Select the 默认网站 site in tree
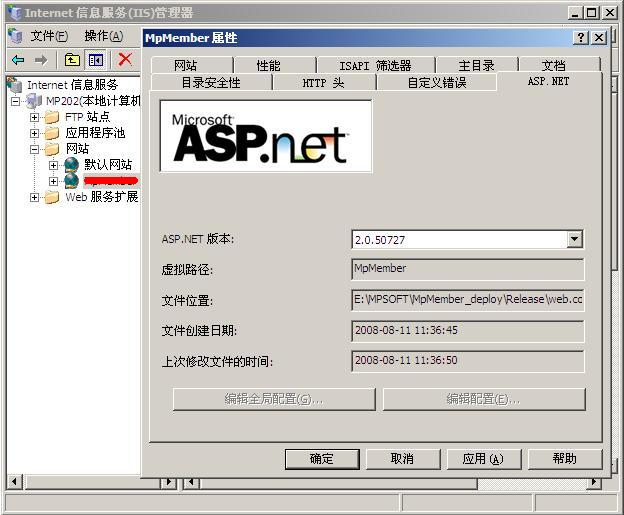This screenshot has width=624, height=515. 107,164
